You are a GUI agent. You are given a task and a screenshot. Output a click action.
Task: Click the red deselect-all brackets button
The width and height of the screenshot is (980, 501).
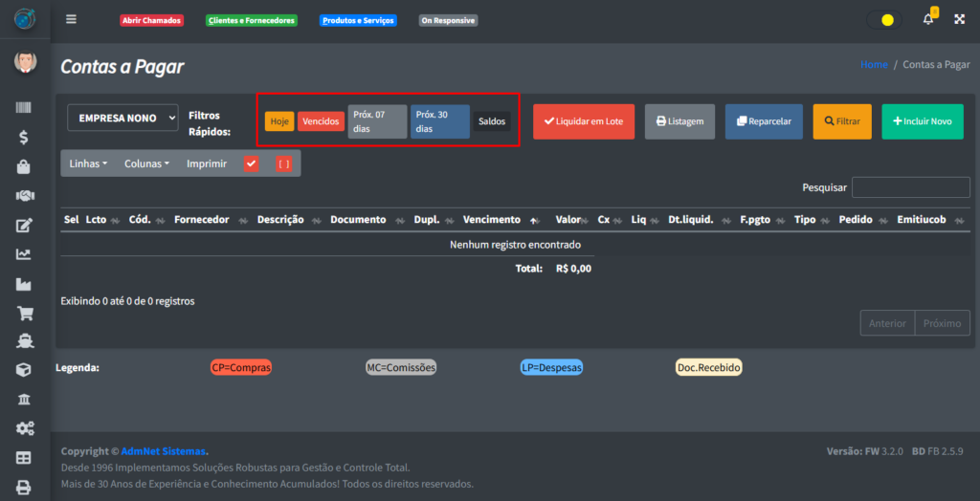(x=283, y=163)
